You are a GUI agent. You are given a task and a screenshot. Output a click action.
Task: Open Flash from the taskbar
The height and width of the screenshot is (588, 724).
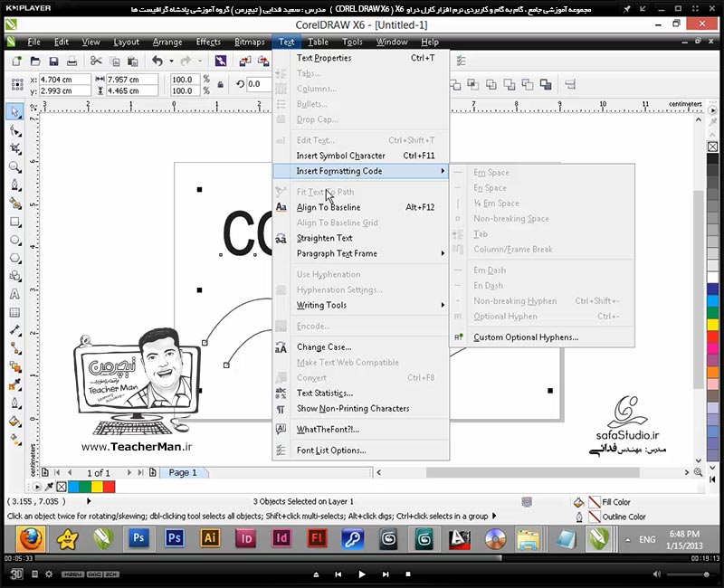317,538
